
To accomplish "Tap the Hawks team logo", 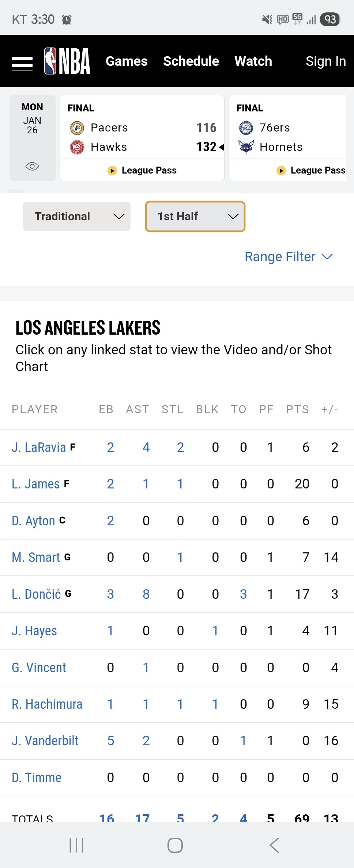I will click(77, 147).
